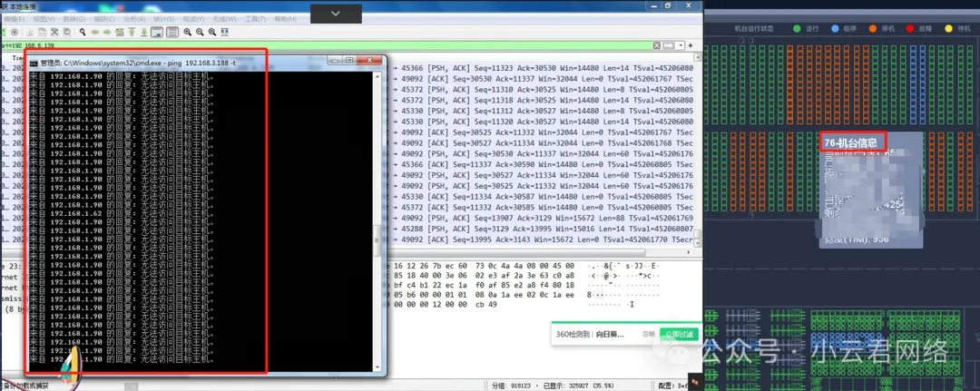Click 忽略 in the 360 popup

click(x=648, y=334)
